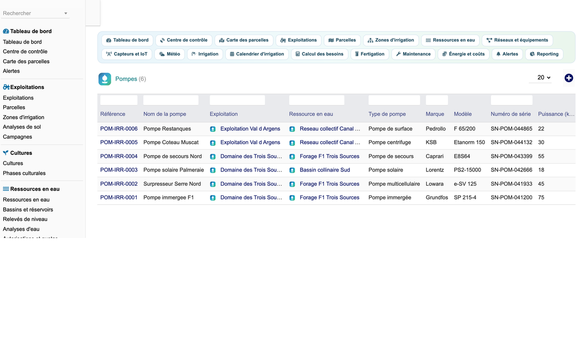
Task: Open Tableau de bord toolbar tab
Action: [127, 40]
